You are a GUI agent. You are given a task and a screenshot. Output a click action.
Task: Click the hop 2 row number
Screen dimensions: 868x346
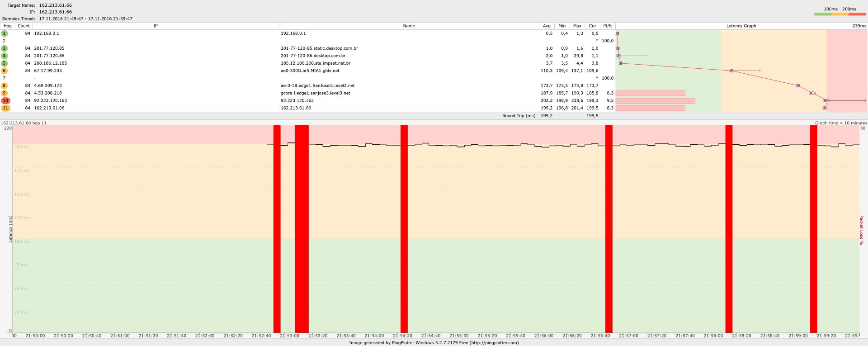[4, 41]
